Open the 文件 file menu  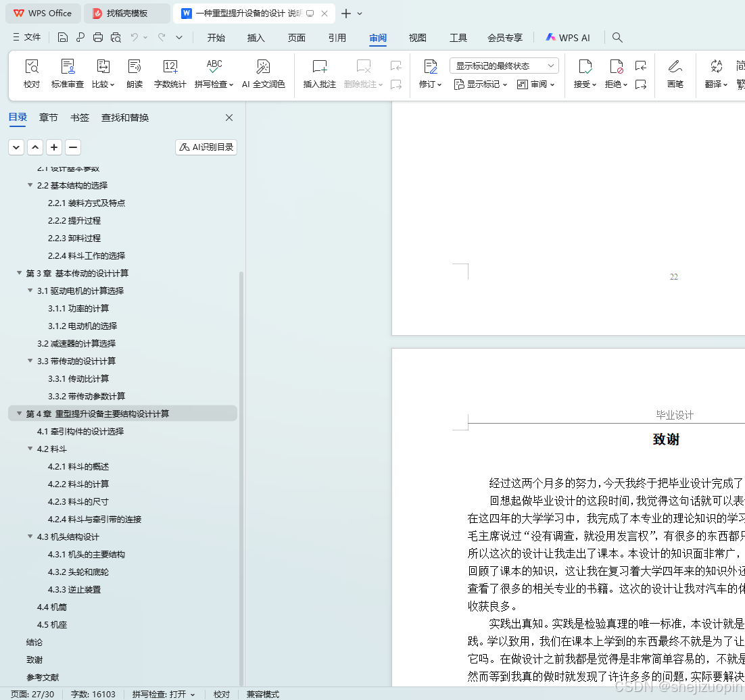point(27,37)
